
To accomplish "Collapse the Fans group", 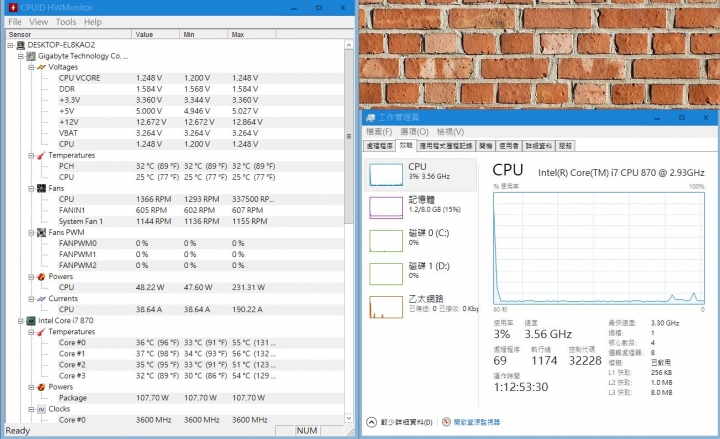I will (x=31, y=188).
